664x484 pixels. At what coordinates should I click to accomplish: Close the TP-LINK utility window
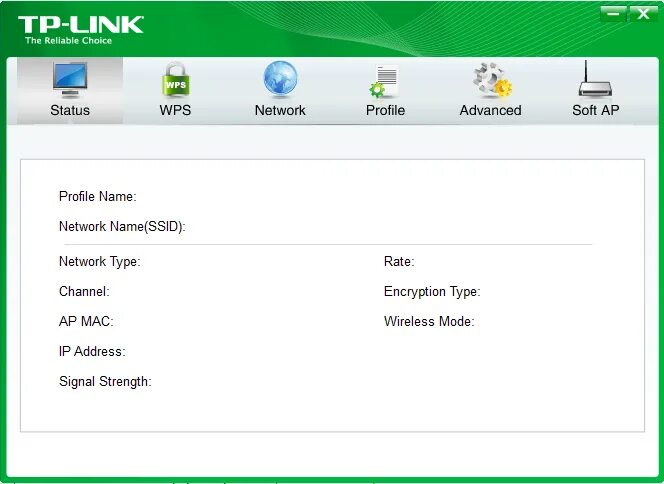point(643,14)
